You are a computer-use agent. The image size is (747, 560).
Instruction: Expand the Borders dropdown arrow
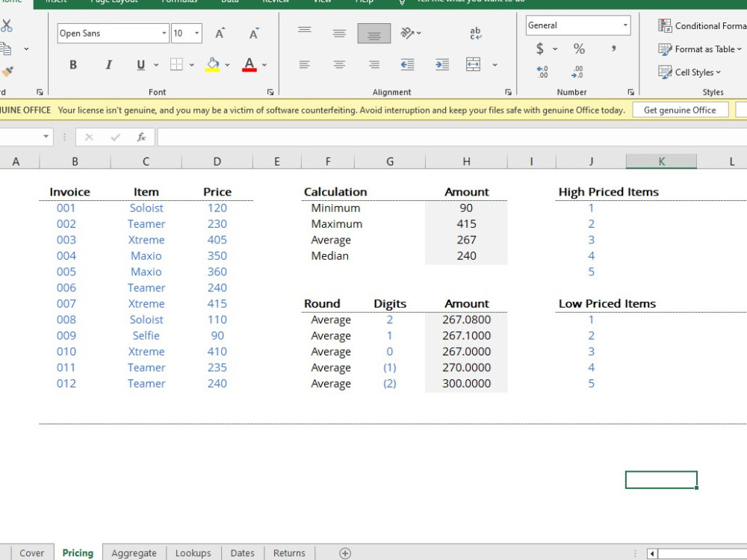click(x=191, y=65)
